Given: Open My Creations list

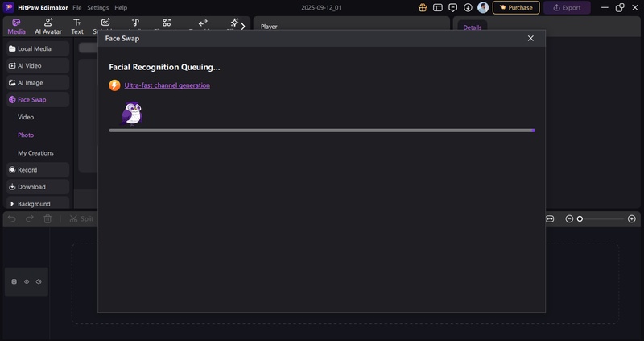Looking at the screenshot, I should point(35,152).
